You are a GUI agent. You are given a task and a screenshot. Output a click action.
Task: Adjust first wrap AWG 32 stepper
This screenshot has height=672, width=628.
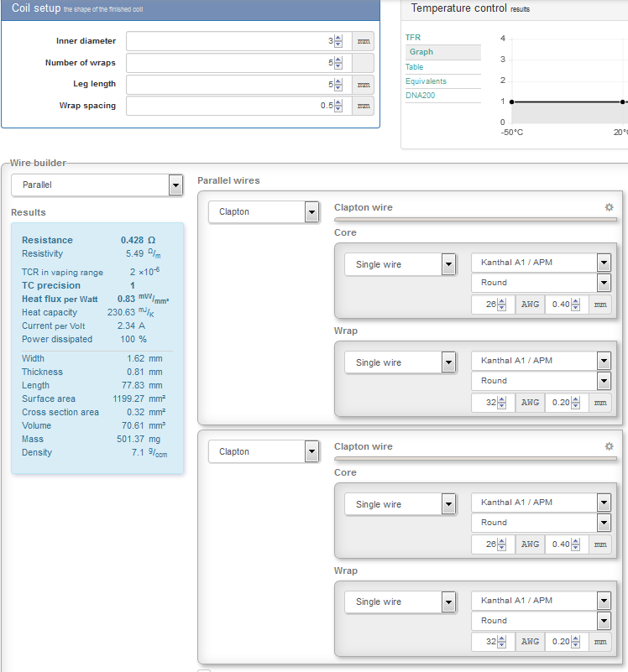[502, 403]
